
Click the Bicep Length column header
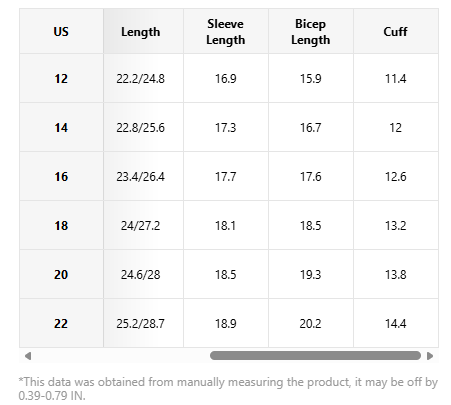point(311,31)
